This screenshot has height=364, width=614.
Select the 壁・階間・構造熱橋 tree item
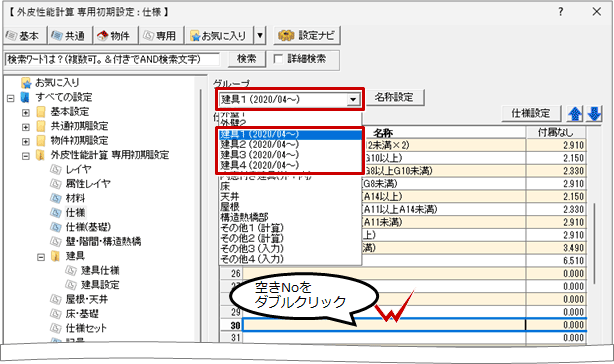point(103,241)
